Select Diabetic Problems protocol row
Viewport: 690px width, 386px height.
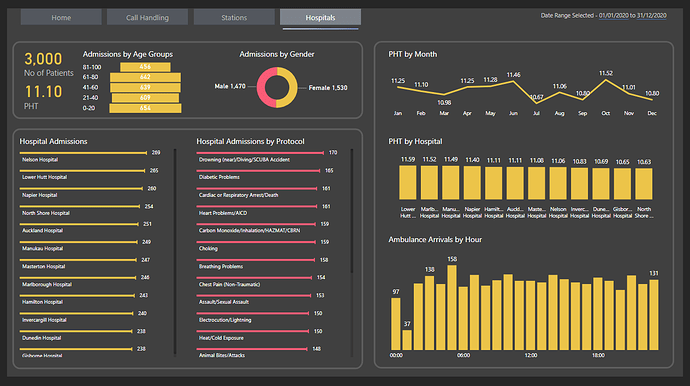pos(265,174)
